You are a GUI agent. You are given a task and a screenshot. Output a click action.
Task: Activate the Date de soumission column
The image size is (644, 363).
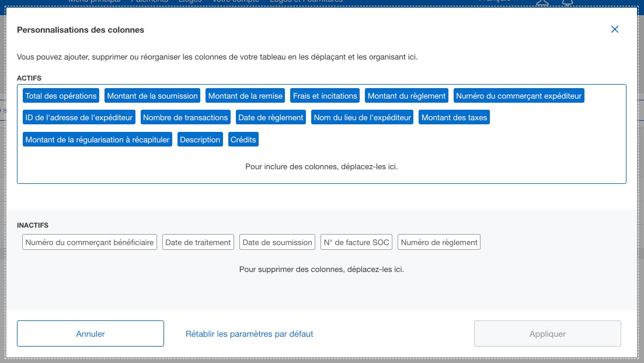coord(277,242)
